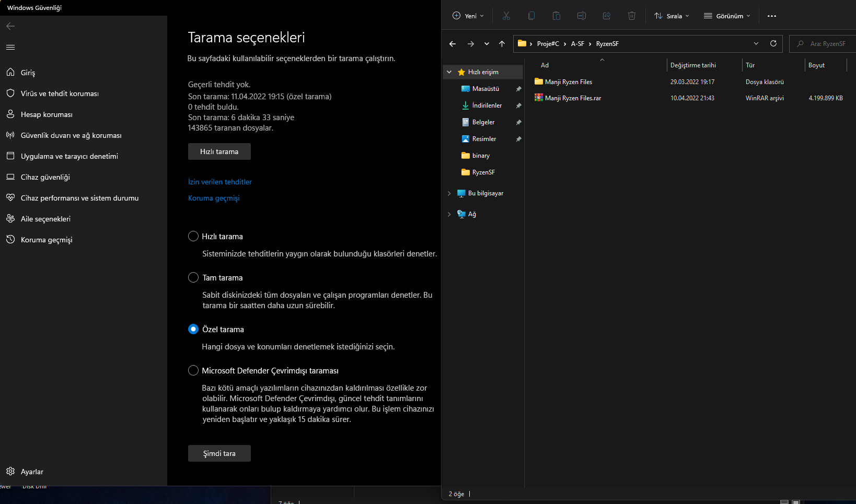856x504 pixels.
Task: Open RyzenSF folder in navigation pane
Action: [483, 172]
